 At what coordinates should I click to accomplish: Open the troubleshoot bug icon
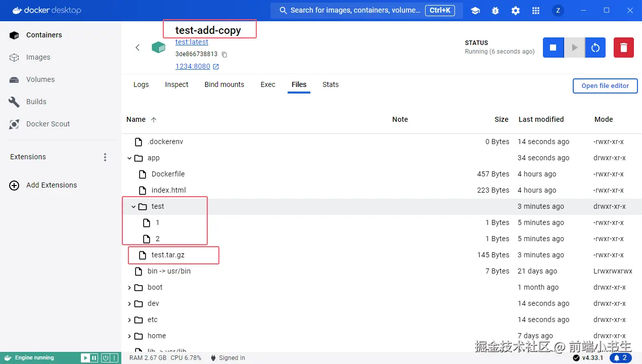tap(495, 10)
